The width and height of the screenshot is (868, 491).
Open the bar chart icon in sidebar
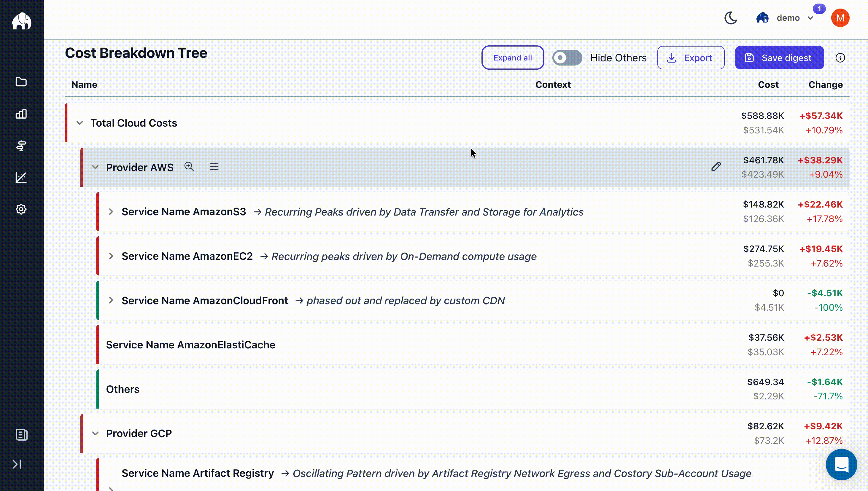coord(21,114)
